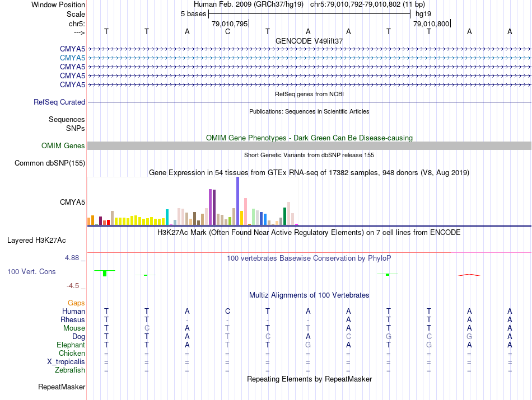Click the SNPs track label
This screenshot has height=400, width=532.
[x=76, y=129]
